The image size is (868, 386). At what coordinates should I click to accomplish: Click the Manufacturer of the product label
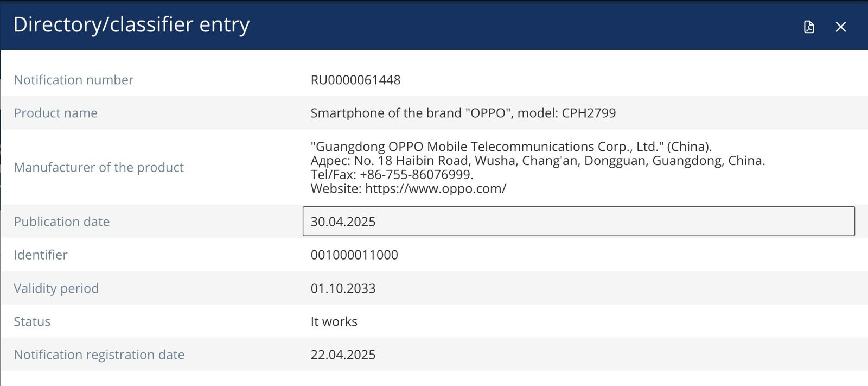pyautogui.click(x=98, y=167)
